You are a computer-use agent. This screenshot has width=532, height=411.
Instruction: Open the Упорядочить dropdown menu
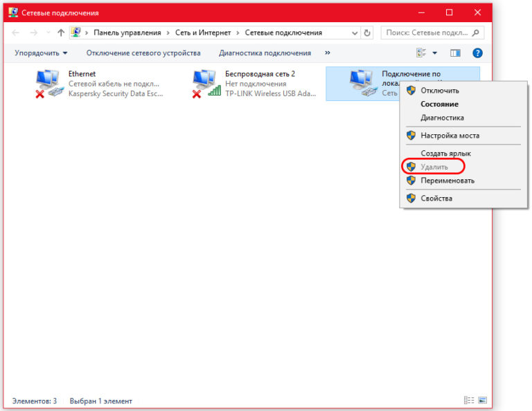pos(42,53)
